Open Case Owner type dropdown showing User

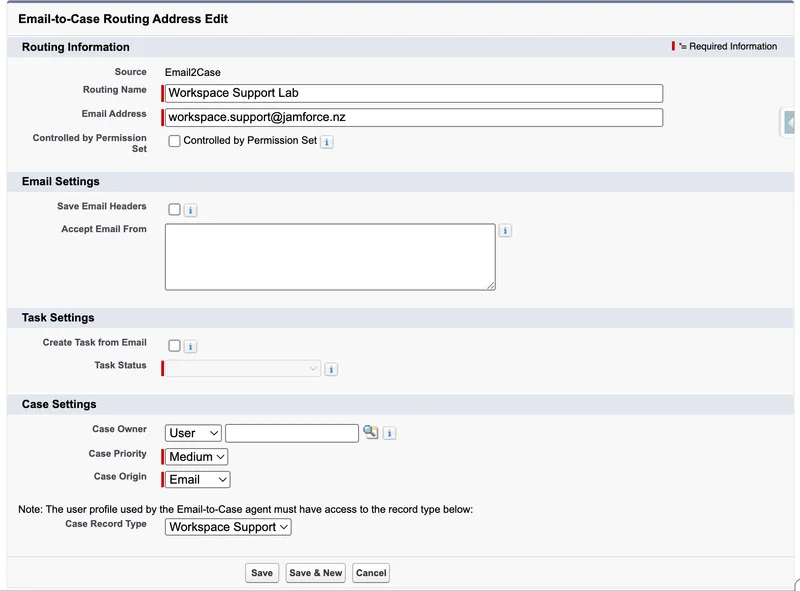pyautogui.click(x=193, y=433)
